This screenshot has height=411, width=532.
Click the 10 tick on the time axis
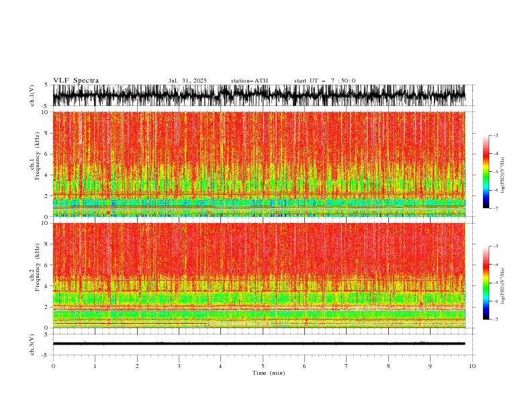coord(472,366)
